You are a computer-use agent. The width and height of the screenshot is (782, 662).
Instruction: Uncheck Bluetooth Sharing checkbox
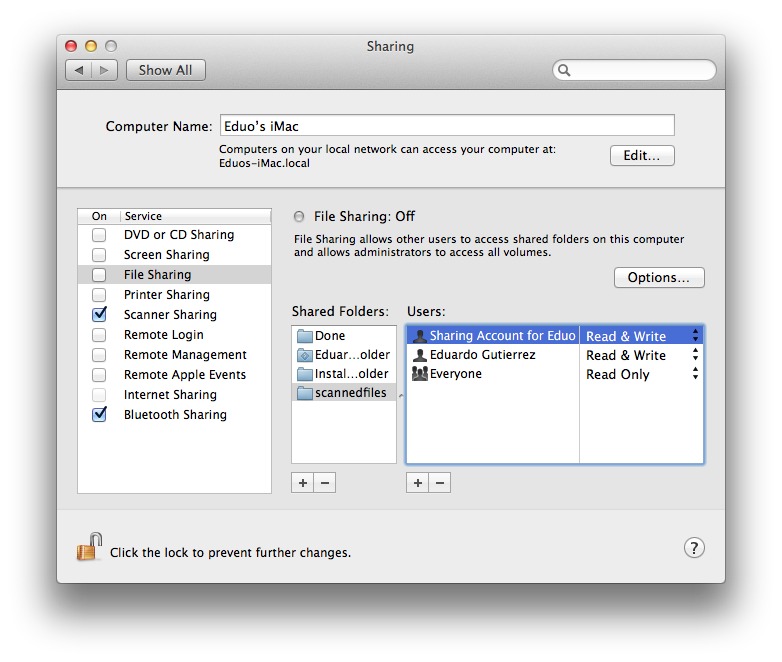tap(99, 414)
